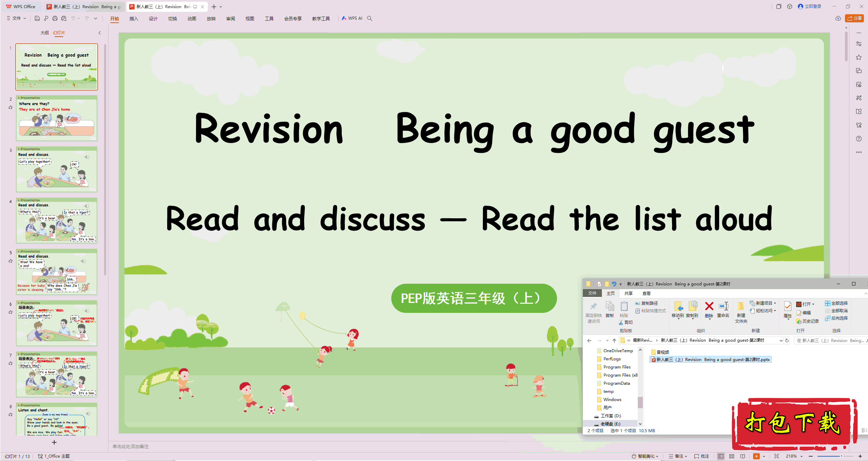Click Invert Selection in Explorer ribbon
The image size is (868, 461).
(x=836, y=318)
